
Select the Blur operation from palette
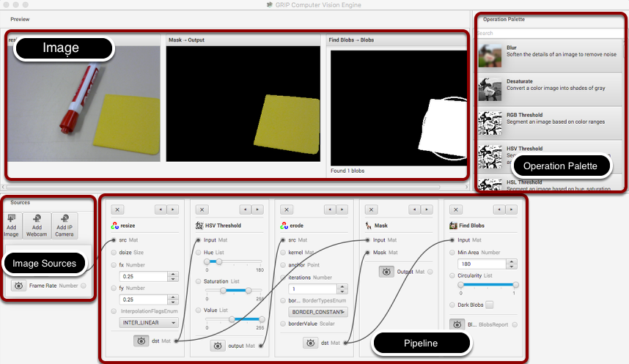click(550, 56)
